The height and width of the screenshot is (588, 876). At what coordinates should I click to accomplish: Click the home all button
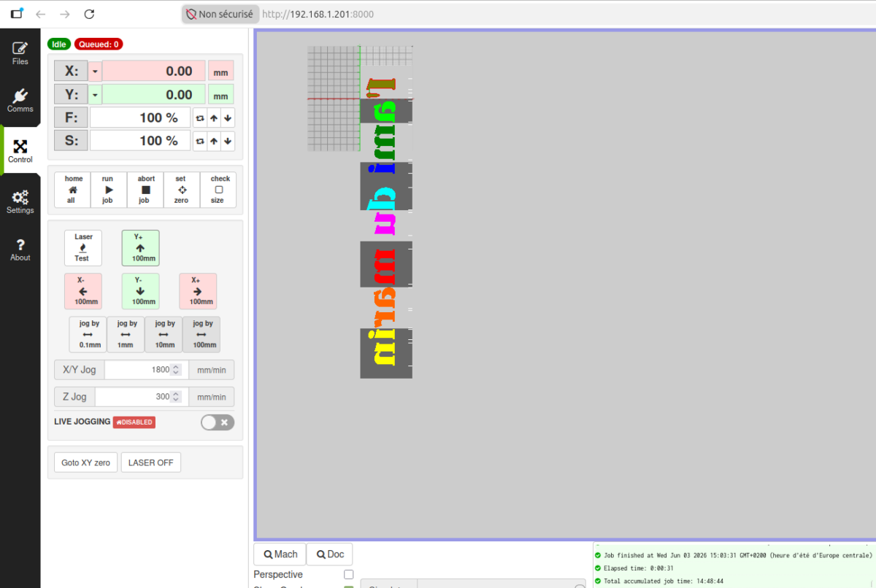click(x=73, y=190)
